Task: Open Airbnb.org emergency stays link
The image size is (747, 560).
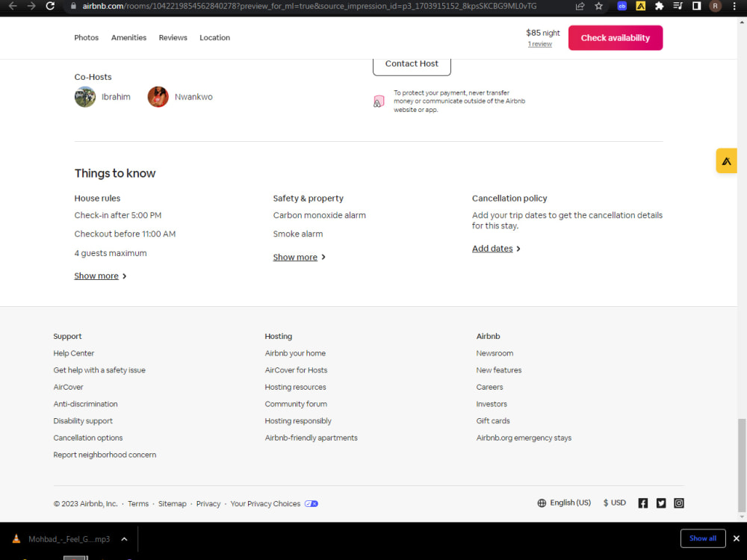Action: tap(524, 438)
